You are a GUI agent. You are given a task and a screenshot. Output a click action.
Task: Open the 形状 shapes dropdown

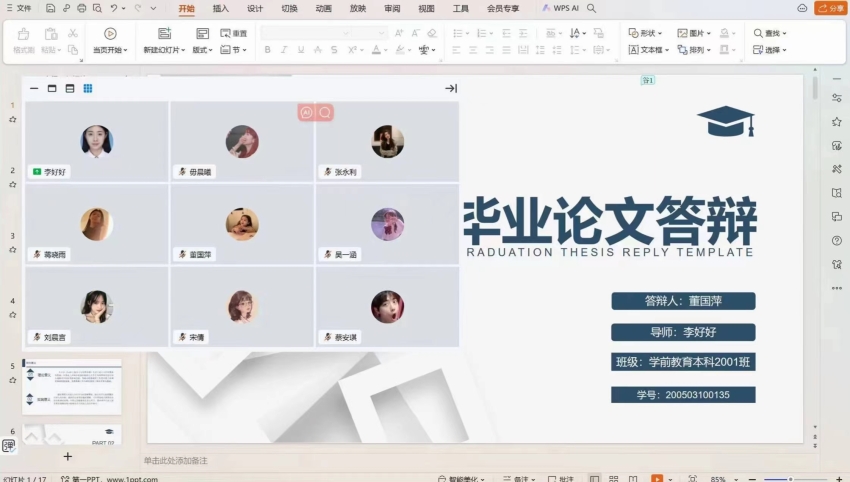click(x=645, y=33)
